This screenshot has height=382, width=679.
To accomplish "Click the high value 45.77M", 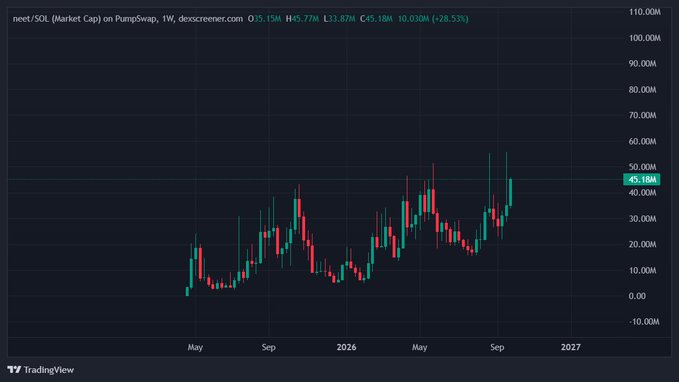I will pyautogui.click(x=305, y=19).
